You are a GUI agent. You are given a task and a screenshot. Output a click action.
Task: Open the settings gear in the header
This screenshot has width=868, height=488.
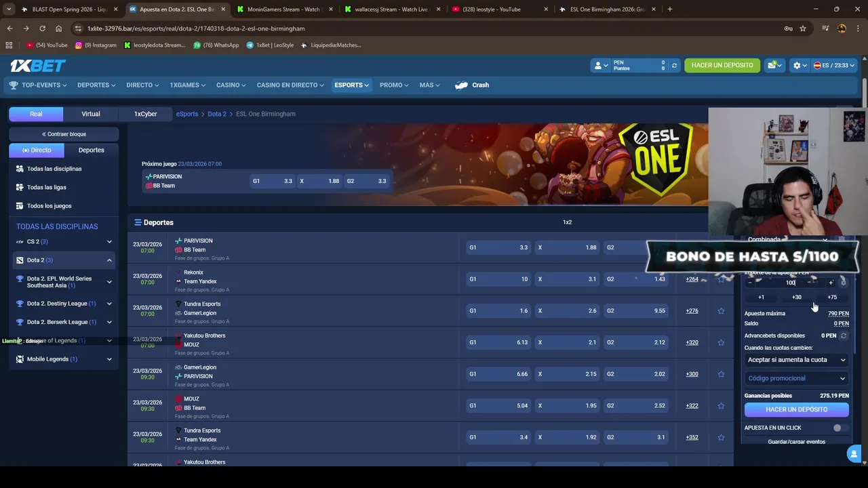click(800, 65)
